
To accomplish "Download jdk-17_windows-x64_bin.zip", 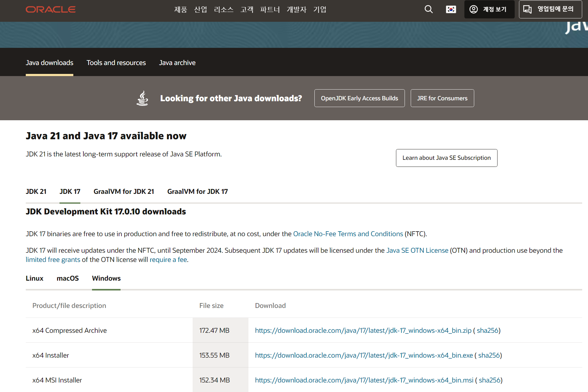I will coord(363,330).
